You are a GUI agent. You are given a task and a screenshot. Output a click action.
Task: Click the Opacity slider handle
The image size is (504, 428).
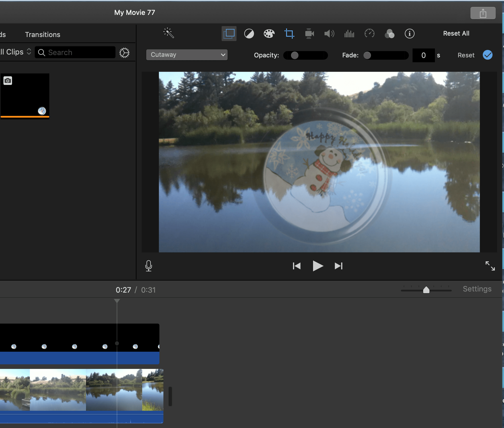tap(294, 55)
